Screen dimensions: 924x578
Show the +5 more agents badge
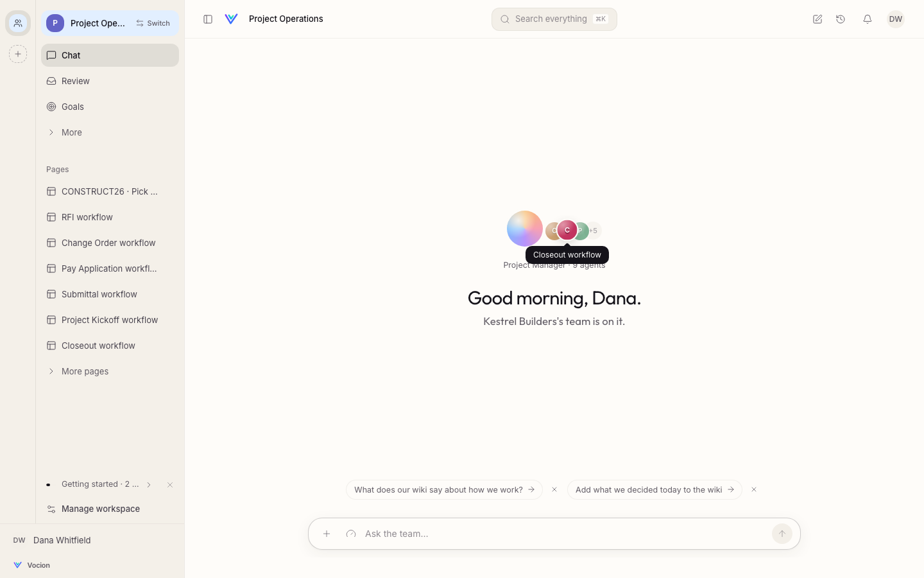coord(594,231)
